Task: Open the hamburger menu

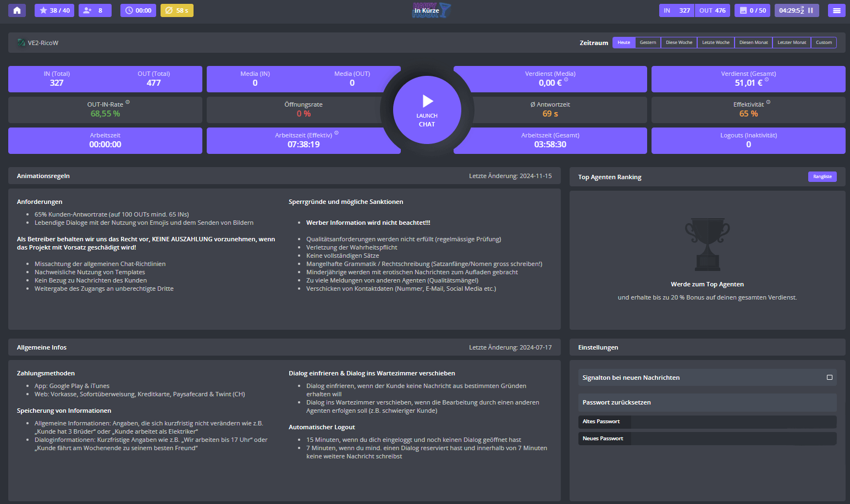Action: [837, 10]
